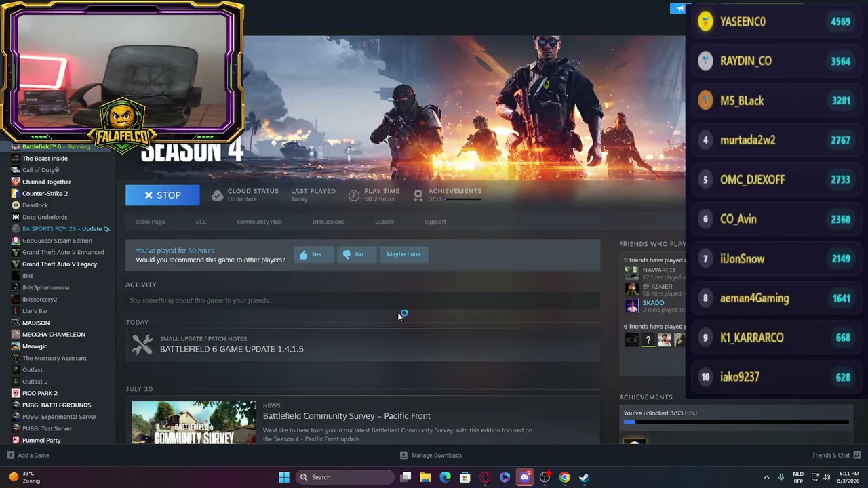This screenshot has width=868, height=488.
Task: Click the NAWARCO friend avatar
Action: click(632, 273)
